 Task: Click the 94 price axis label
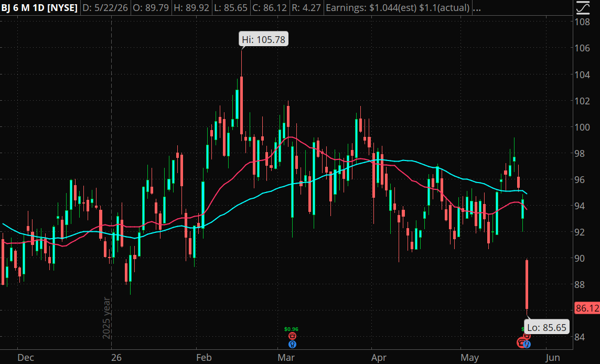point(580,206)
